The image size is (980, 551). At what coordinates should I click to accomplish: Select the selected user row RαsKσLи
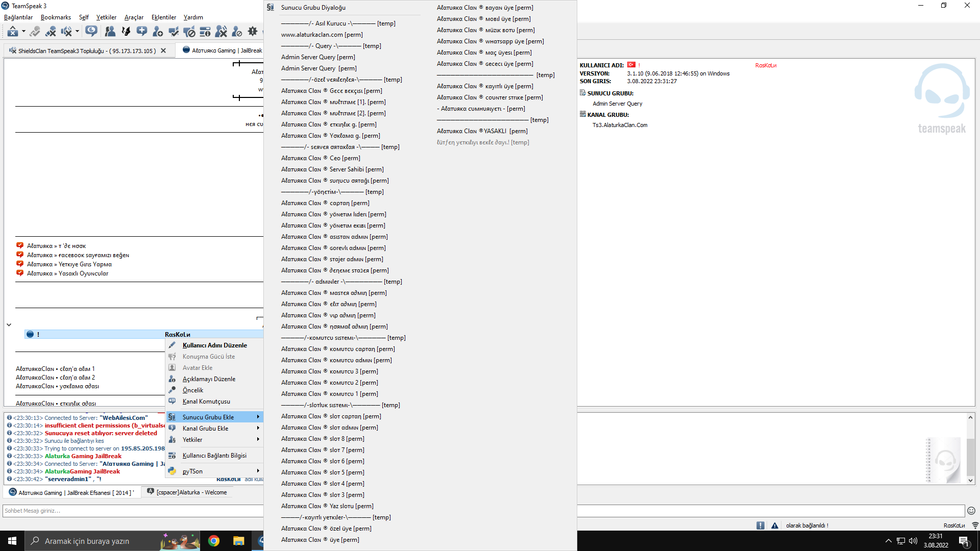(144, 334)
